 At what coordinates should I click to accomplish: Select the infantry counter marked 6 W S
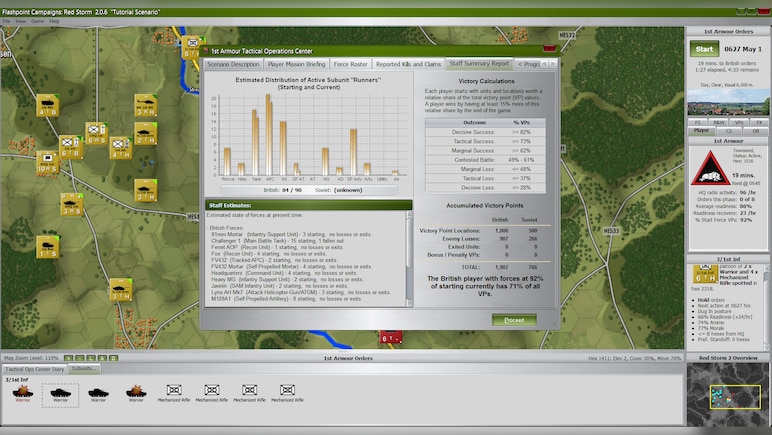(96, 134)
